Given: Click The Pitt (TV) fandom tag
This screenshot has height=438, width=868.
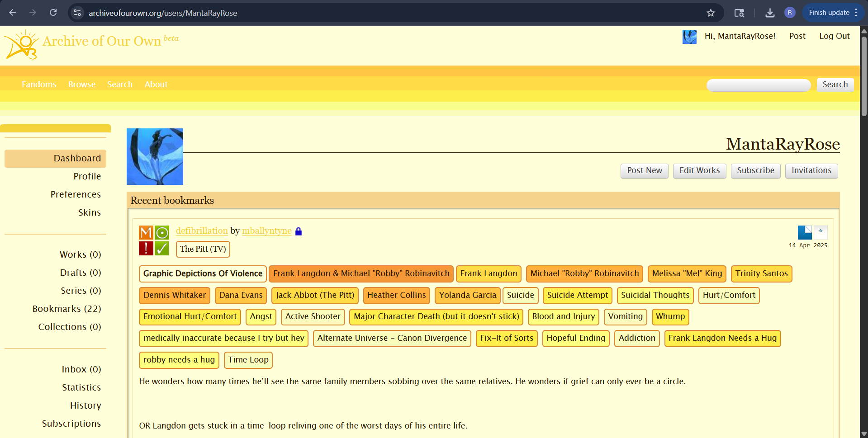Looking at the screenshot, I should pyautogui.click(x=203, y=249).
